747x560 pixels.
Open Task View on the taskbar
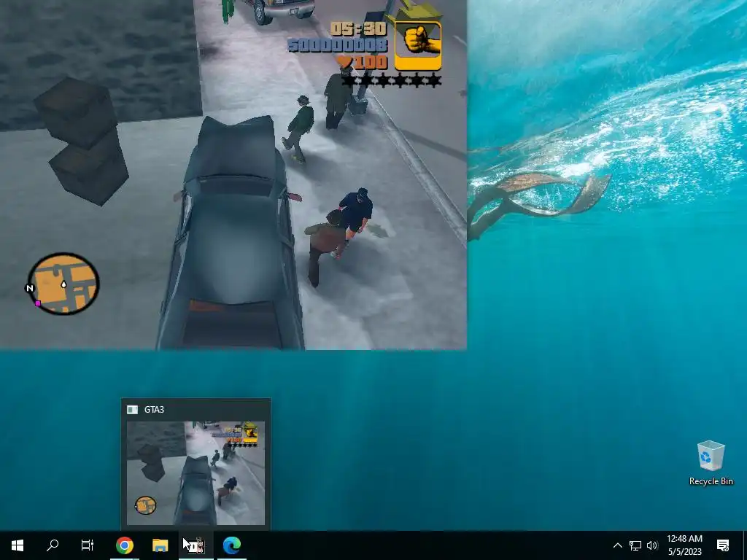click(88, 545)
